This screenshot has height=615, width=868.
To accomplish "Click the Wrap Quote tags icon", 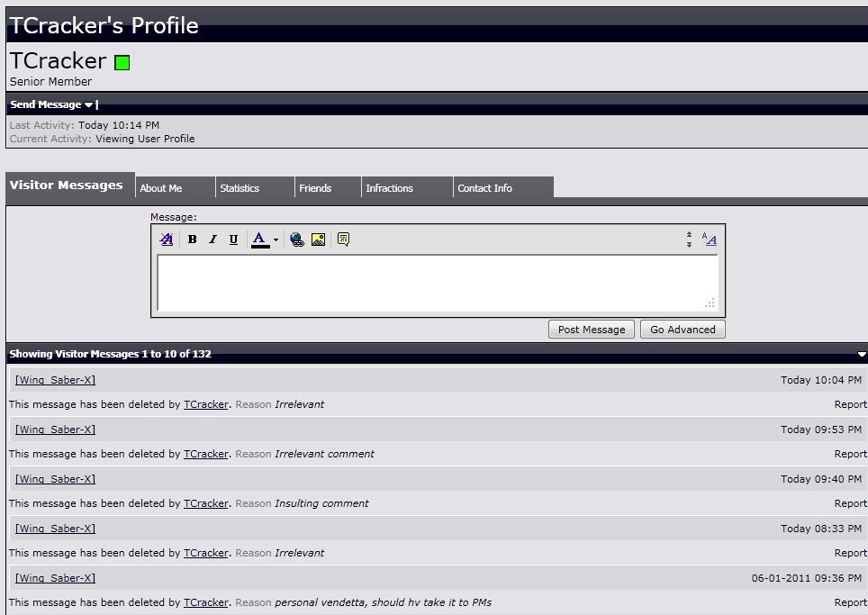I will tap(343, 240).
